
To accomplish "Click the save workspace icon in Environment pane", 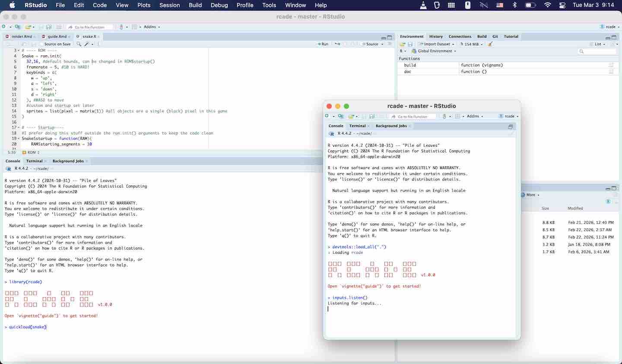I will pos(410,44).
